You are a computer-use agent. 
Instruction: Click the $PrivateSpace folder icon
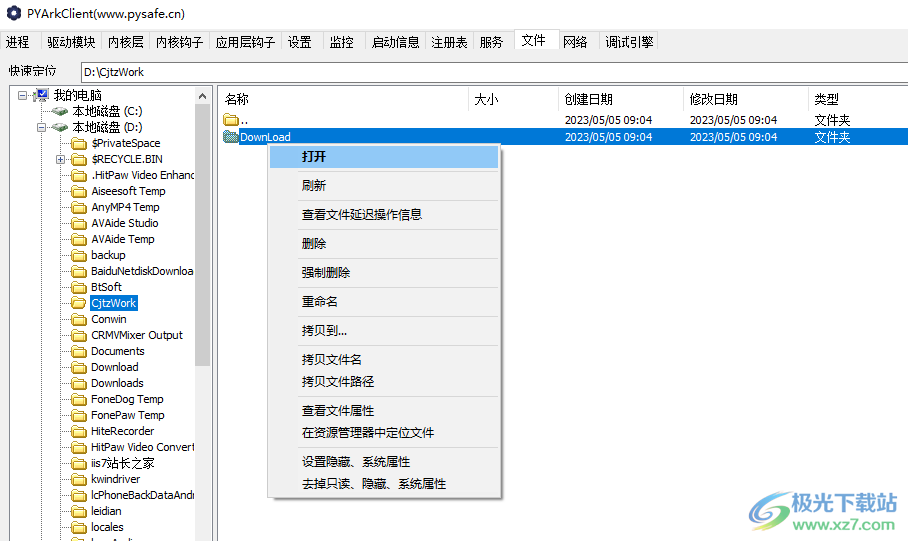point(79,143)
